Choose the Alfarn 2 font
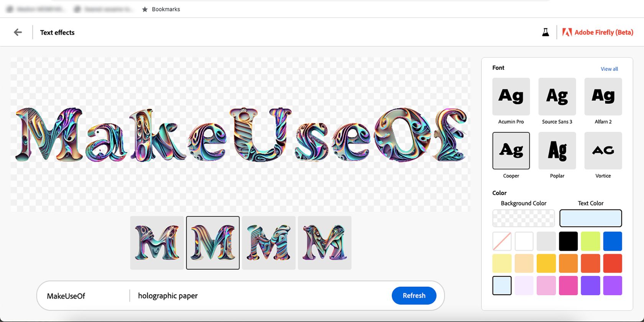The height and width of the screenshot is (322, 644). pos(603,97)
